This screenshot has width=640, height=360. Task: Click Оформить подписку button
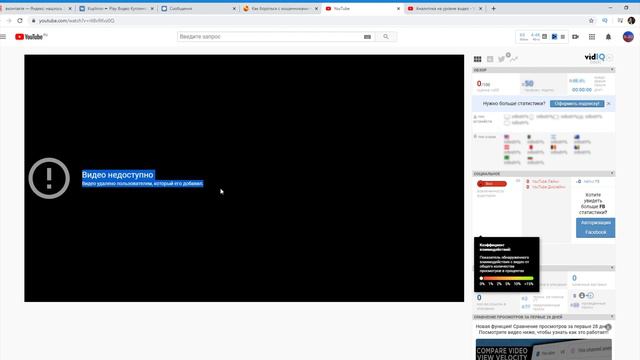577,104
